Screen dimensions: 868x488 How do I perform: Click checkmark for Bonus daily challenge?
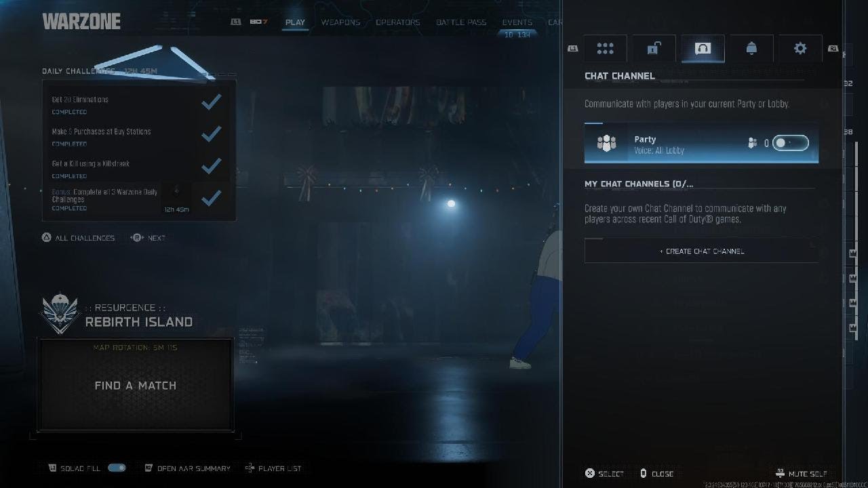coord(212,198)
